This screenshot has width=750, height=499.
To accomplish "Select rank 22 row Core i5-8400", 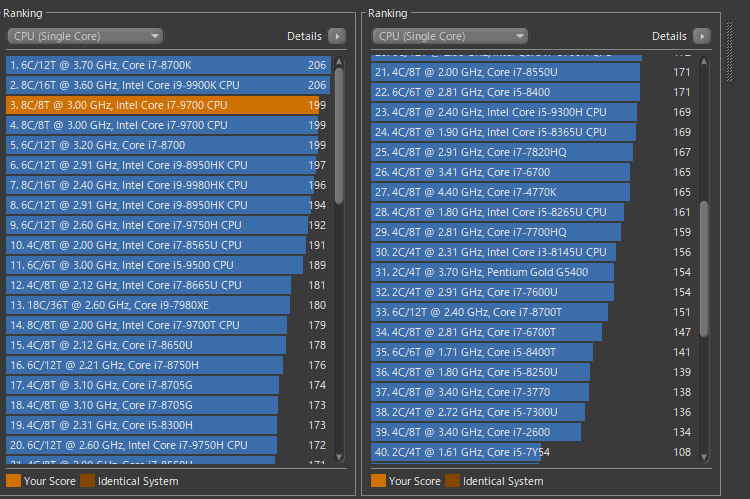I will click(533, 92).
